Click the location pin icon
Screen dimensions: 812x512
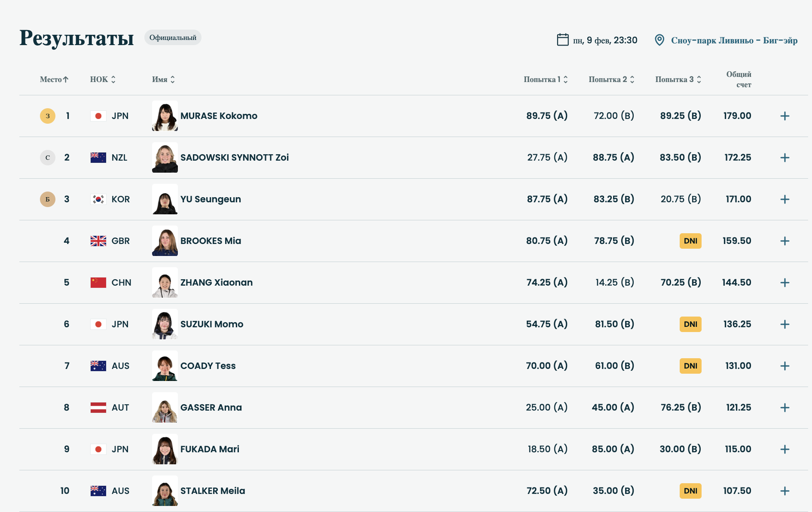(659, 40)
